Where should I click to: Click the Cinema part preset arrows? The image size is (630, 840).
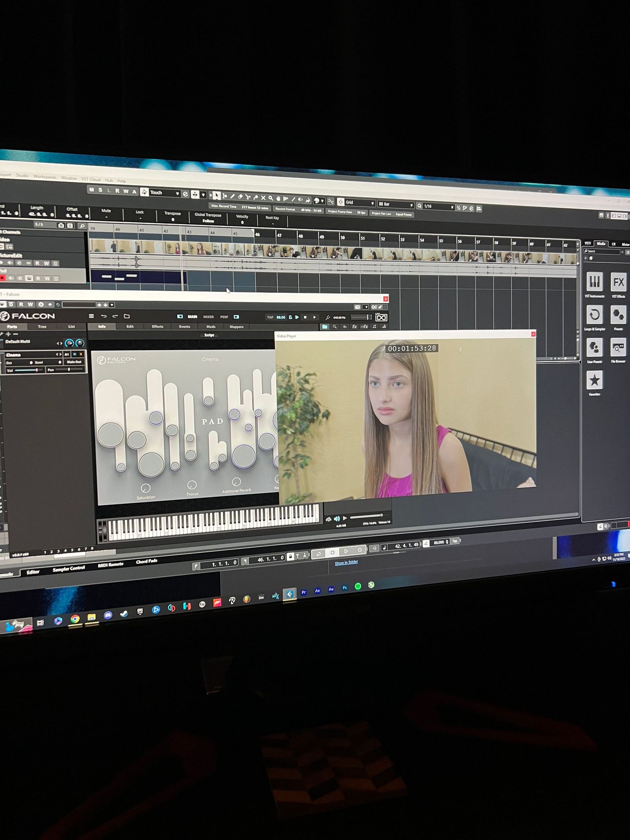(58, 354)
